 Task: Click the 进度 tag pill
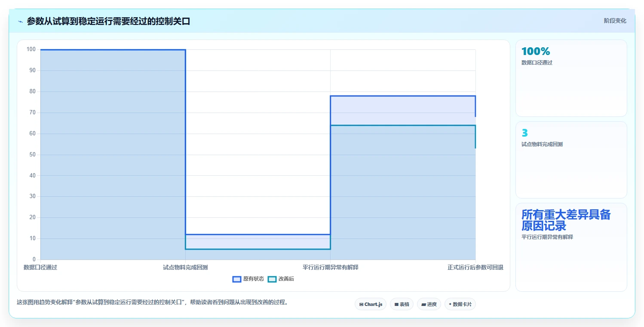pyautogui.click(x=429, y=304)
